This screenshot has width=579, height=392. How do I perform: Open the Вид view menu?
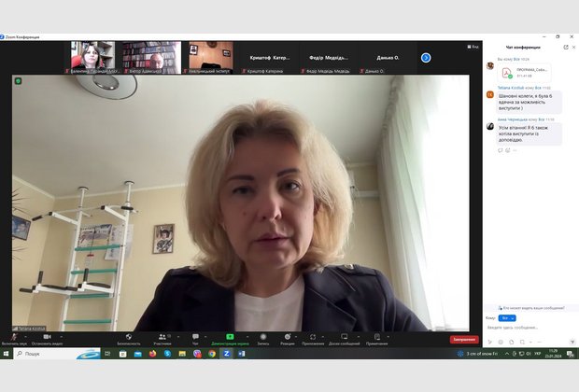(473, 46)
